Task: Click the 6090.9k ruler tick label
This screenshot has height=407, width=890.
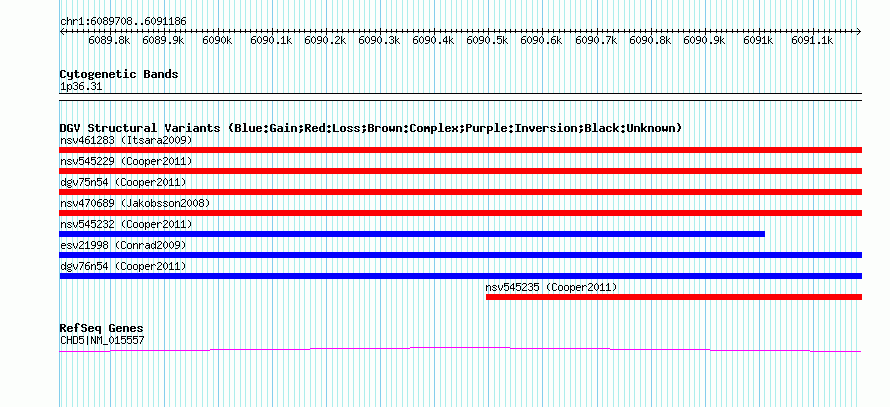Action: click(x=704, y=40)
